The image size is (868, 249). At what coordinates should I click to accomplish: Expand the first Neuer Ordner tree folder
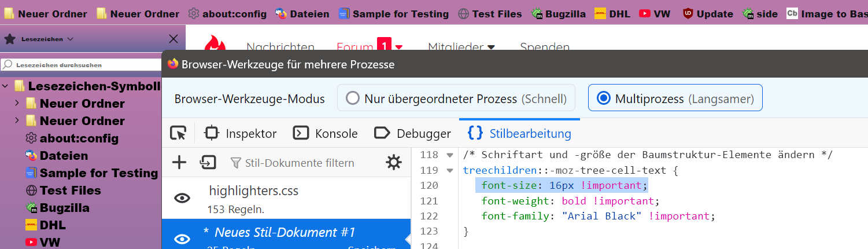pyautogui.click(x=17, y=104)
